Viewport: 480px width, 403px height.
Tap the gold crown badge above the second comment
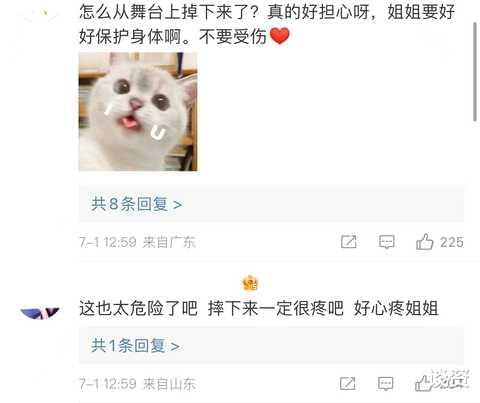250,283
